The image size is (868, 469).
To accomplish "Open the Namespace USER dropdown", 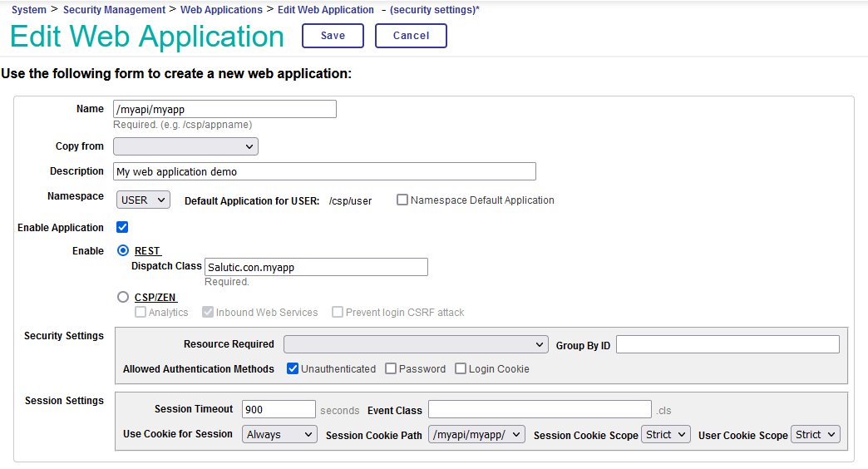I will [x=142, y=200].
